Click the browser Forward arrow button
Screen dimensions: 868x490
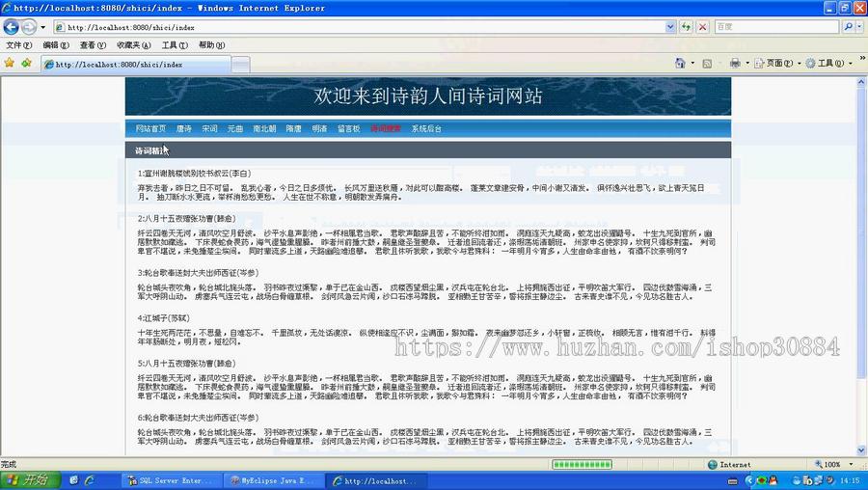(x=29, y=27)
